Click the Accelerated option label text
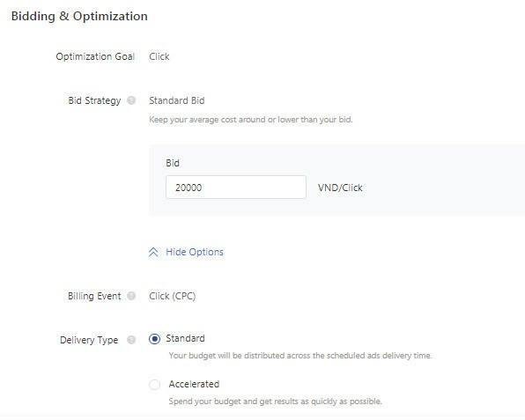 pyautogui.click(x=194, y=384)
